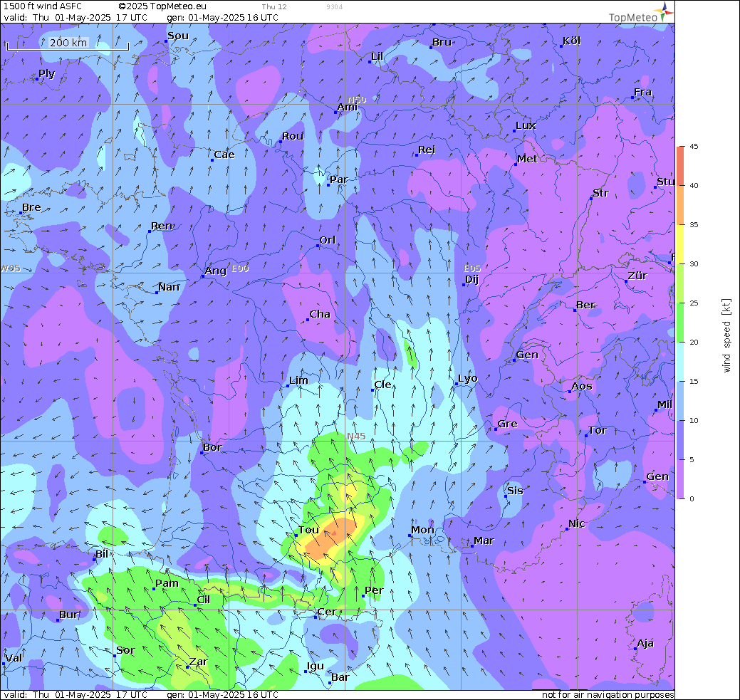Image resolution: width=740 pixels, height=700 pixels.
Task: Select the 'Mon' city label
Action: [422, 530]
